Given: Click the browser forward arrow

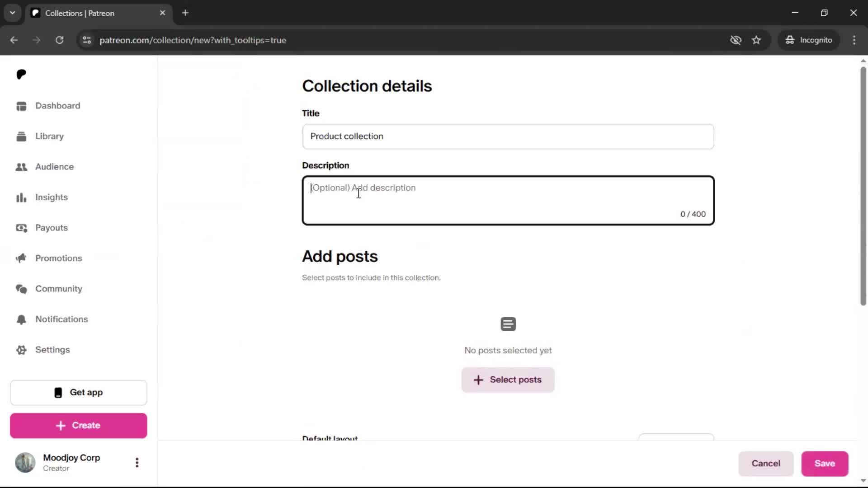Looking at the screenshot, I should coord(37,40).
